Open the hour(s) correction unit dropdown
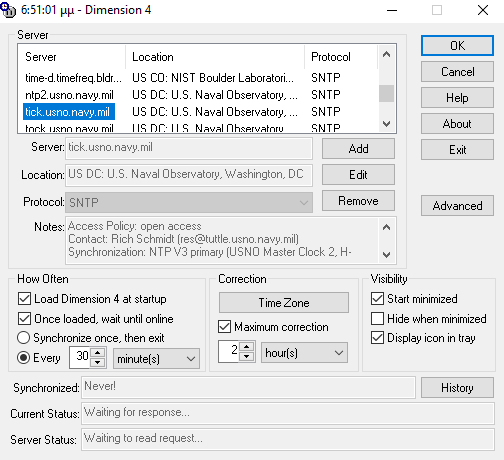Screen dimensions: 504x460 tap(304, 353)
